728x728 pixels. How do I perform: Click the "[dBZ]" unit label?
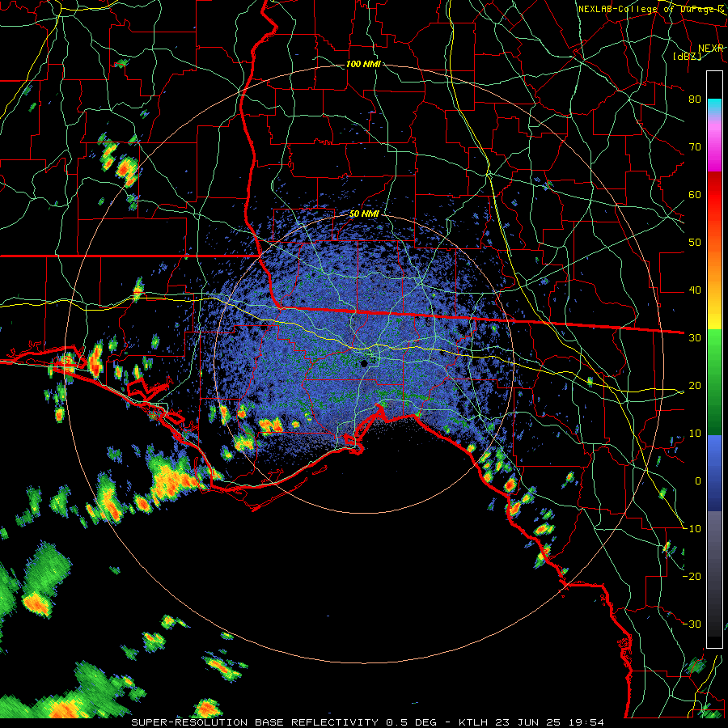(688, 56)
